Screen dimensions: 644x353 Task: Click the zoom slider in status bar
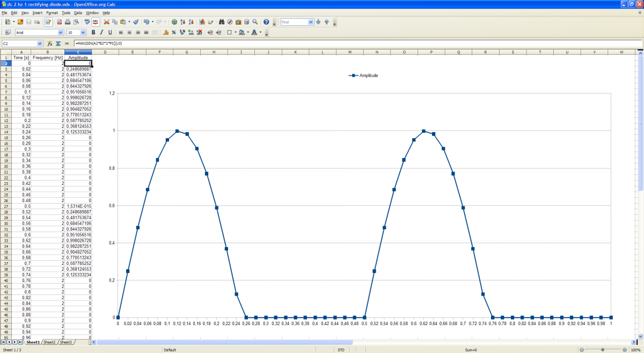tap(603, 350)
